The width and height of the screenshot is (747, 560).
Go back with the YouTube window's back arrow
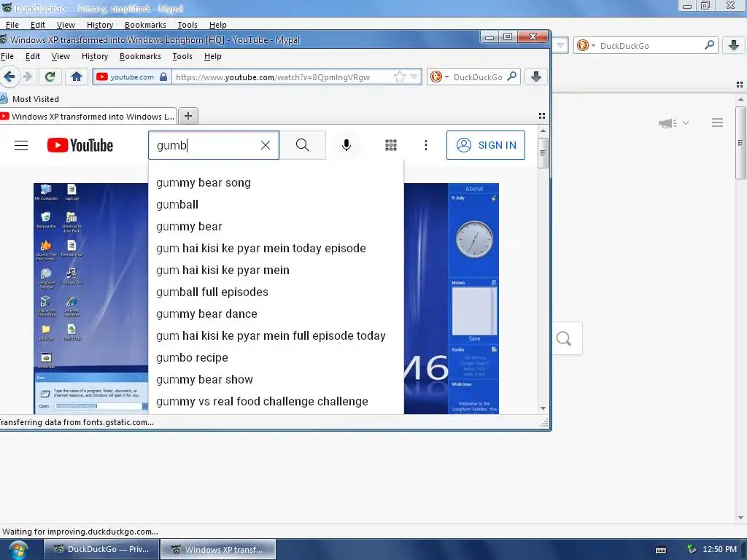(9, 77)
